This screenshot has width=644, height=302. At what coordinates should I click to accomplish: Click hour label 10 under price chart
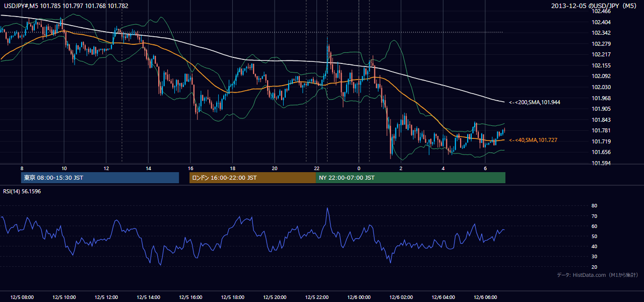tap(64, 168)
